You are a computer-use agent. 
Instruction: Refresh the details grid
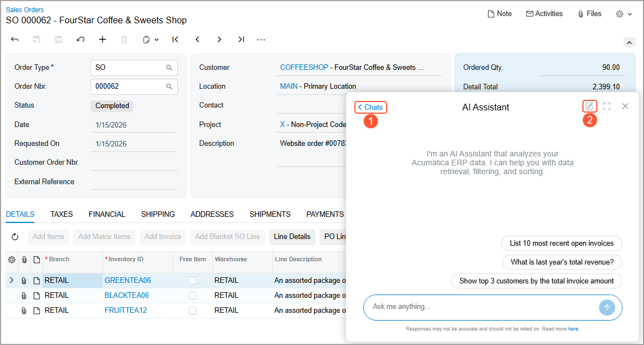tap(15, 237)
